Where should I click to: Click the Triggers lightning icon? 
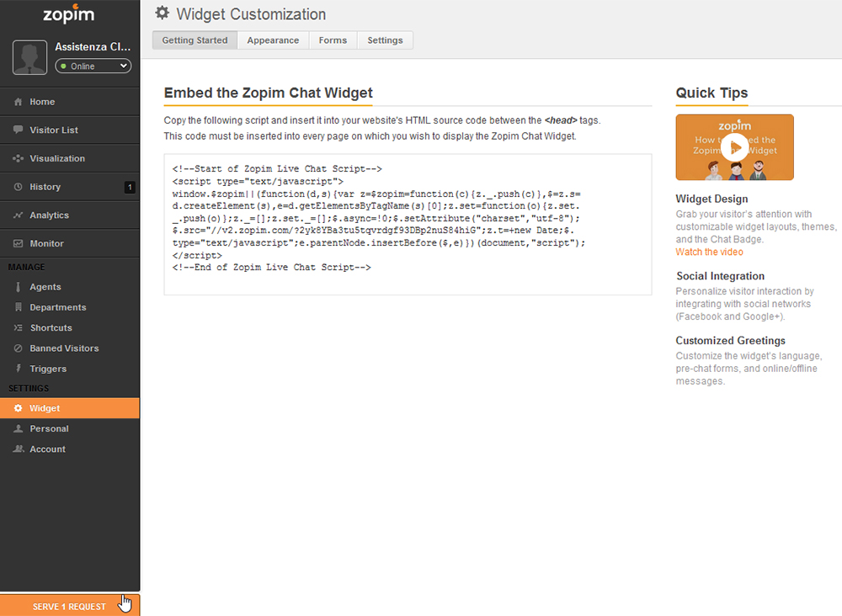19,369
